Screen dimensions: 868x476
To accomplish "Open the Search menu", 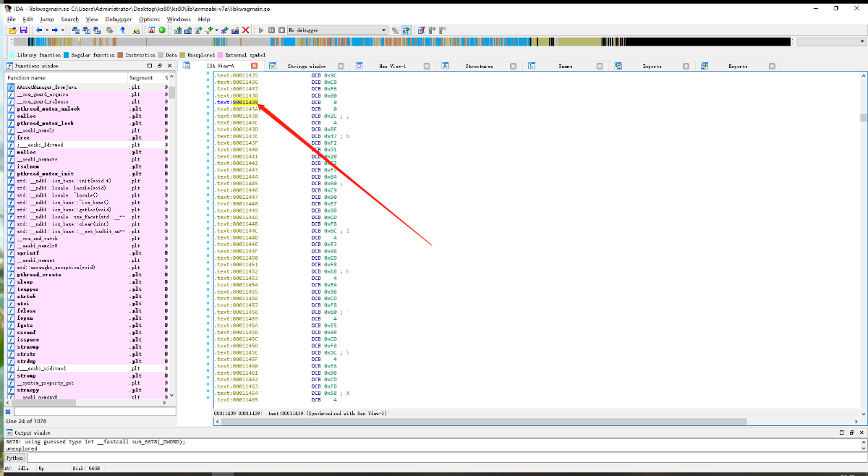I will coord(70,20).
